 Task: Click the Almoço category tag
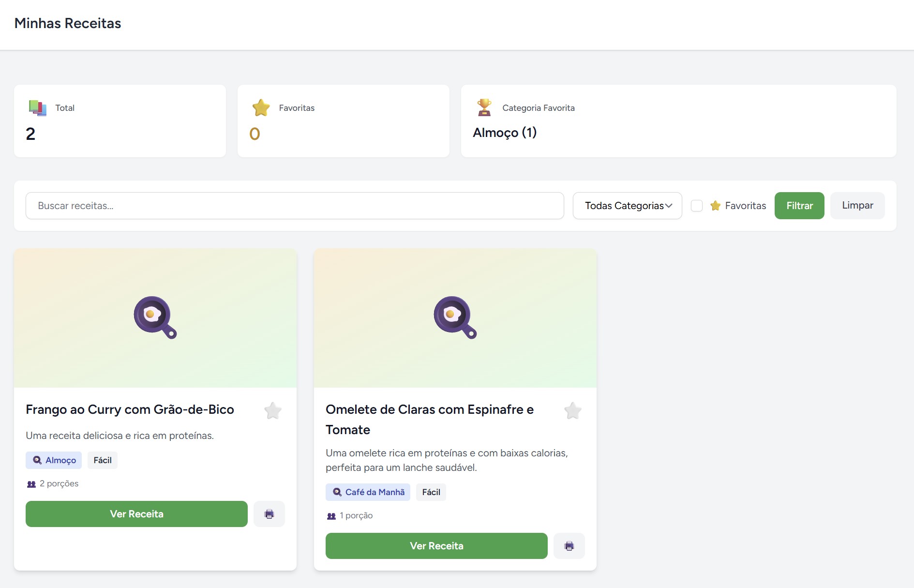(54, 460)
